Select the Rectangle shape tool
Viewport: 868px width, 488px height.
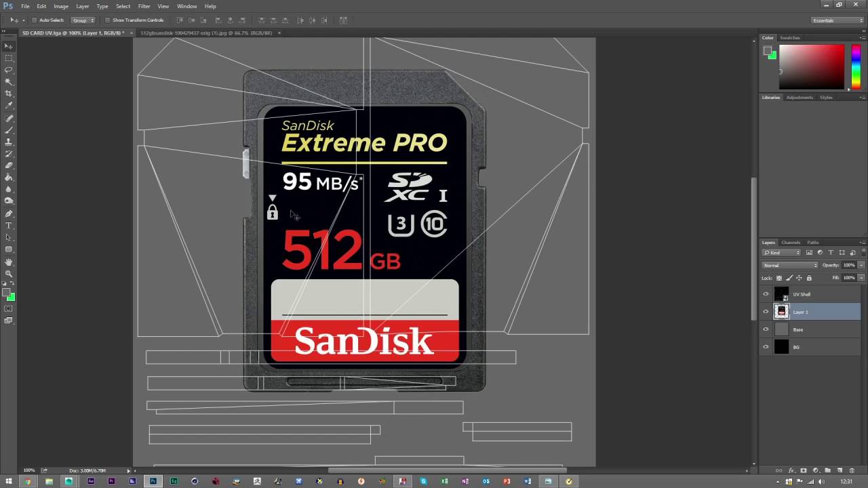pyautogui.click(x=9, y=249)
